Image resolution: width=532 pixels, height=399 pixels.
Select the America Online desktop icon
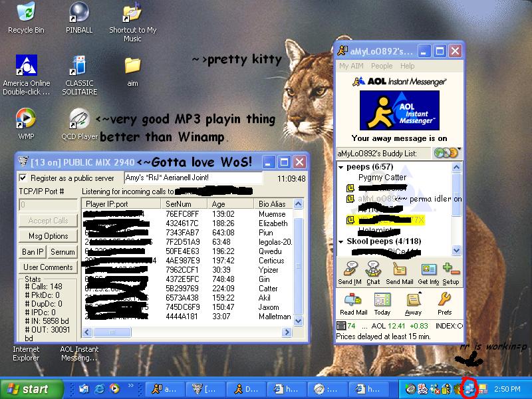point(26,65)
